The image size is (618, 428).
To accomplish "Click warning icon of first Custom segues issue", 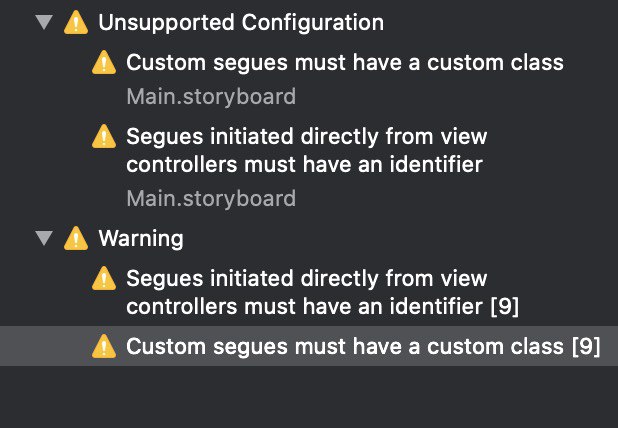I will (104, 62).
